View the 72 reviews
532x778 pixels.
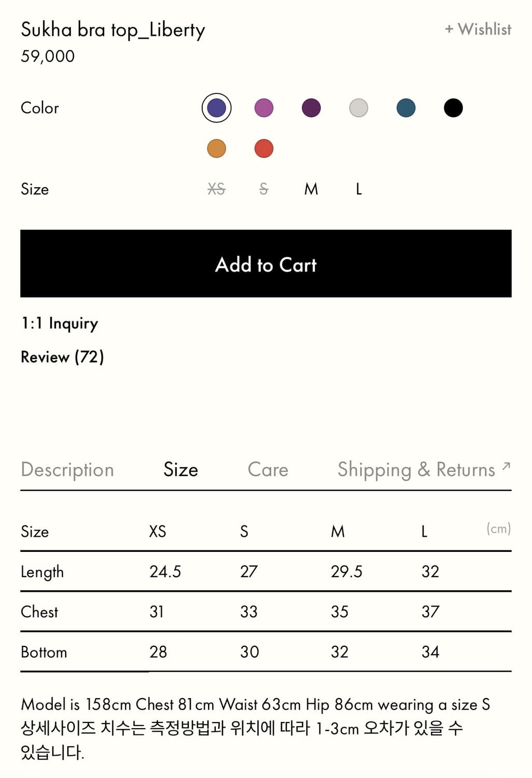coord(62,357)
